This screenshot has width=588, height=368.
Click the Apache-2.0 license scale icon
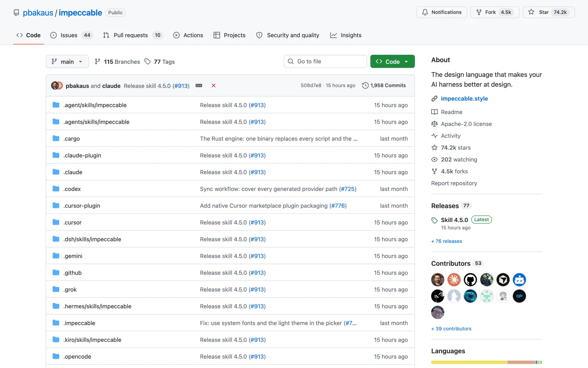434,124
